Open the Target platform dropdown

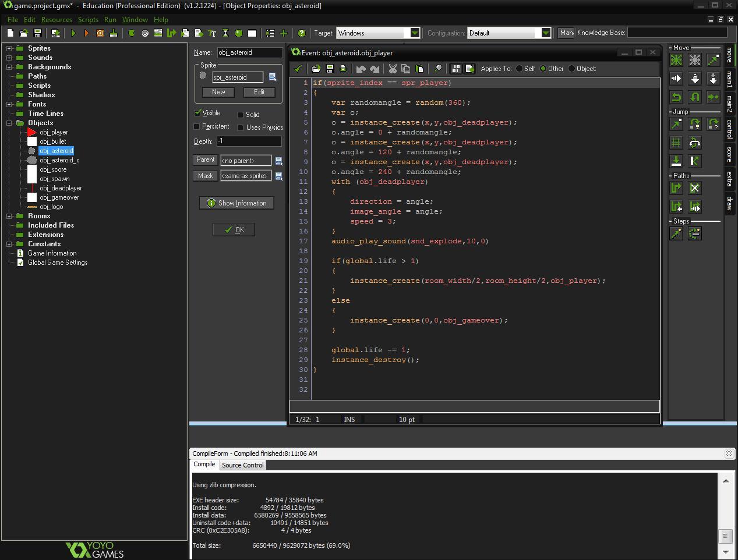click(x=414, y=33)
